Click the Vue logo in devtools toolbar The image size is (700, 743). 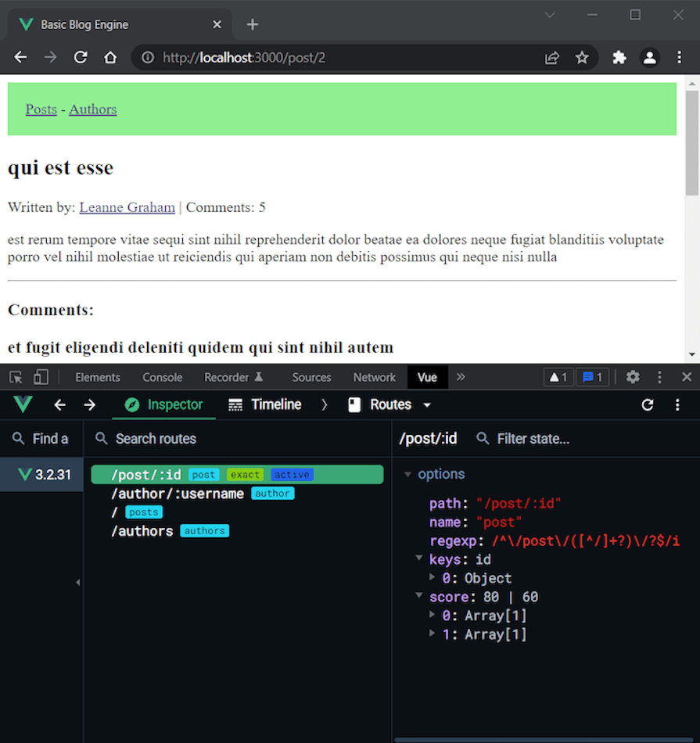(22, 404)
